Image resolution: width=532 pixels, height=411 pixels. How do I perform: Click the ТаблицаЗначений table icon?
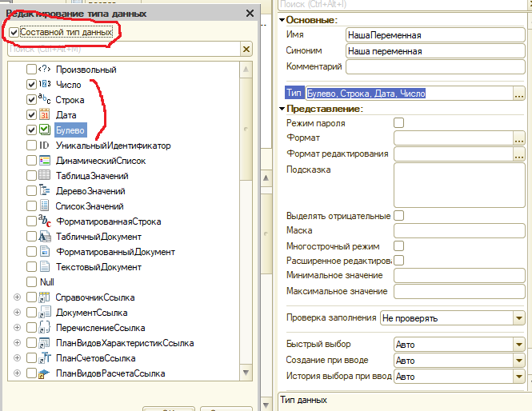point(44,176)
